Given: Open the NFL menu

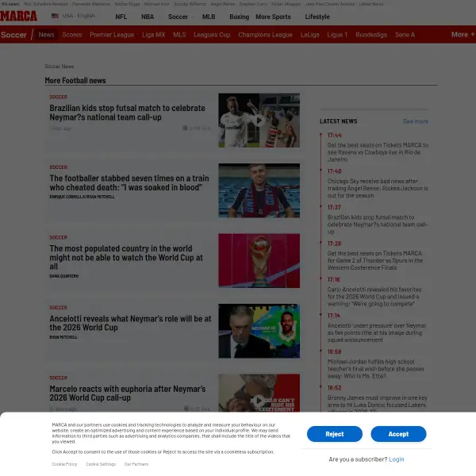Looking at the screenshot, I should click(121, 17).
